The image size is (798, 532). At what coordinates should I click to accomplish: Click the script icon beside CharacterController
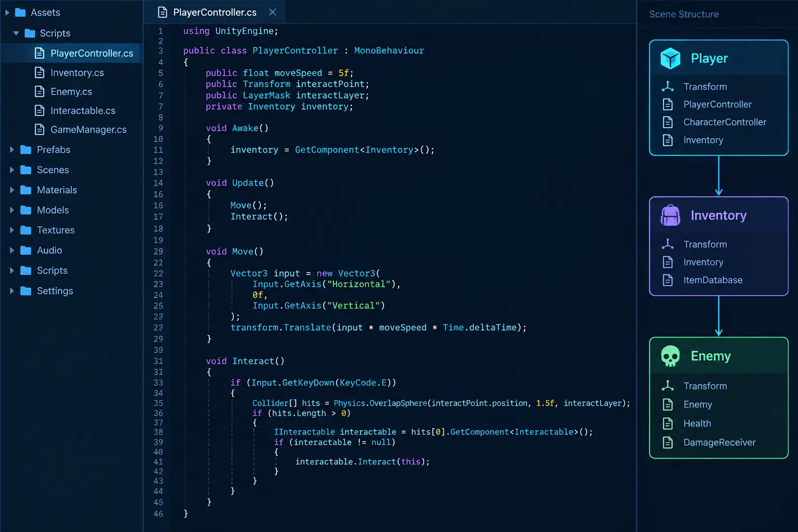[x=668, y=122]
